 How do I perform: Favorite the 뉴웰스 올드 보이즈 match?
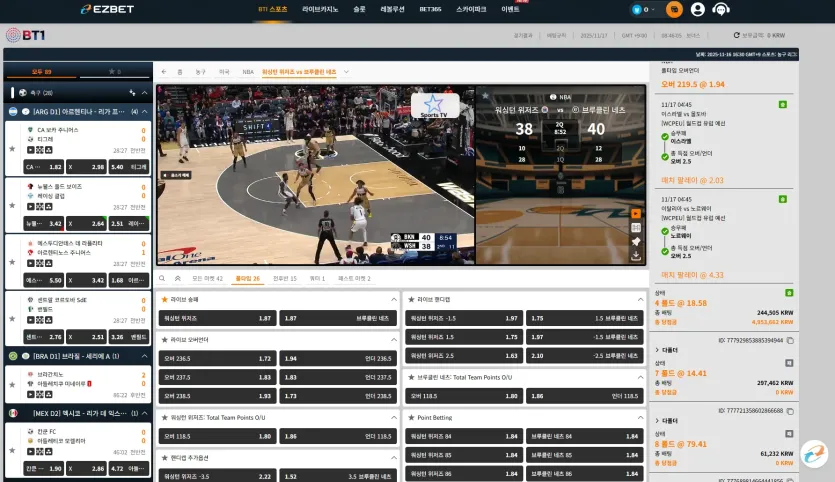point(12,205)
